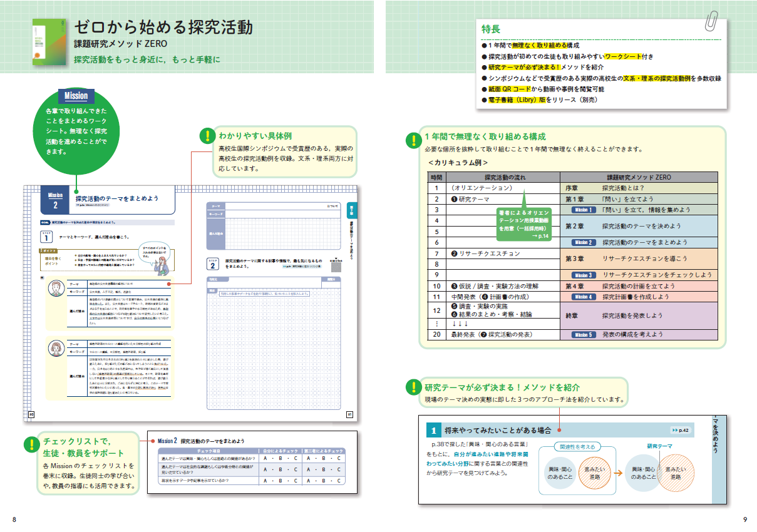Click the QR code next to Step 2

337,266
